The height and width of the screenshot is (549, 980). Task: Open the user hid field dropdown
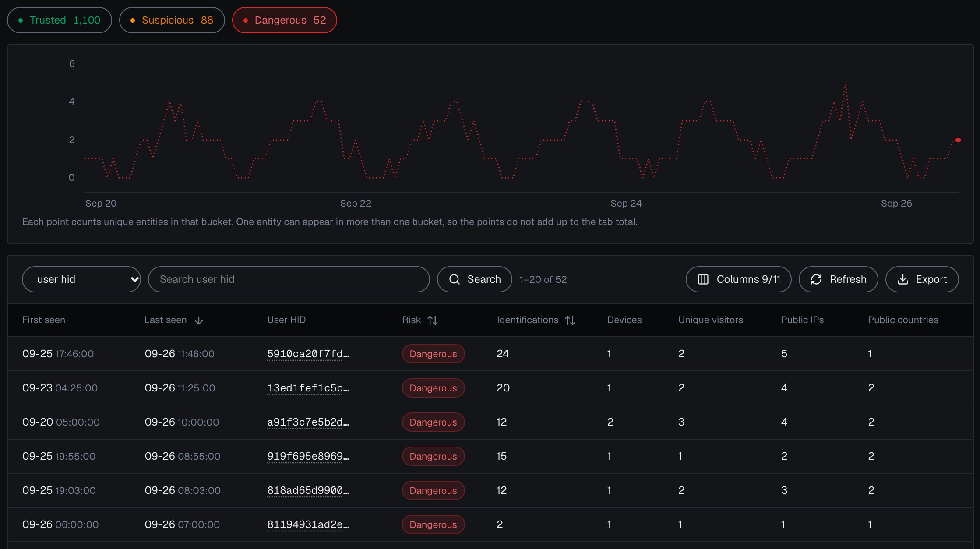(x=81, y=279)
